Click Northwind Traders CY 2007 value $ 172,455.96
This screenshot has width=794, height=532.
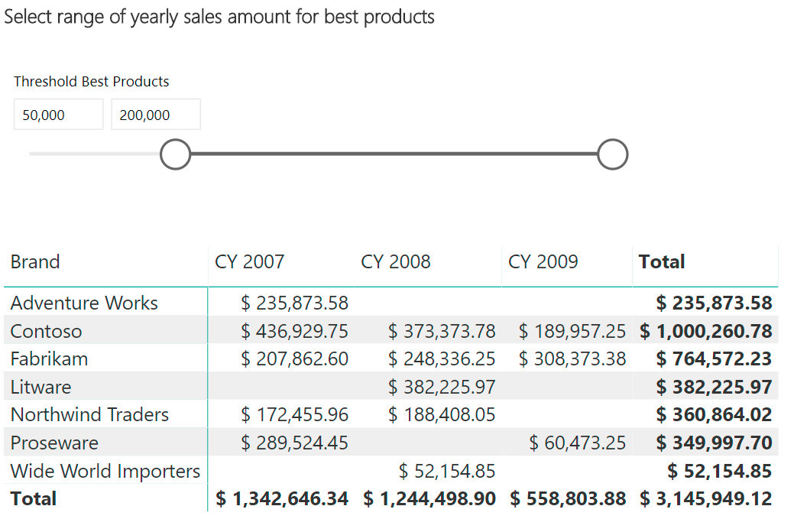[x=294, y=415]
